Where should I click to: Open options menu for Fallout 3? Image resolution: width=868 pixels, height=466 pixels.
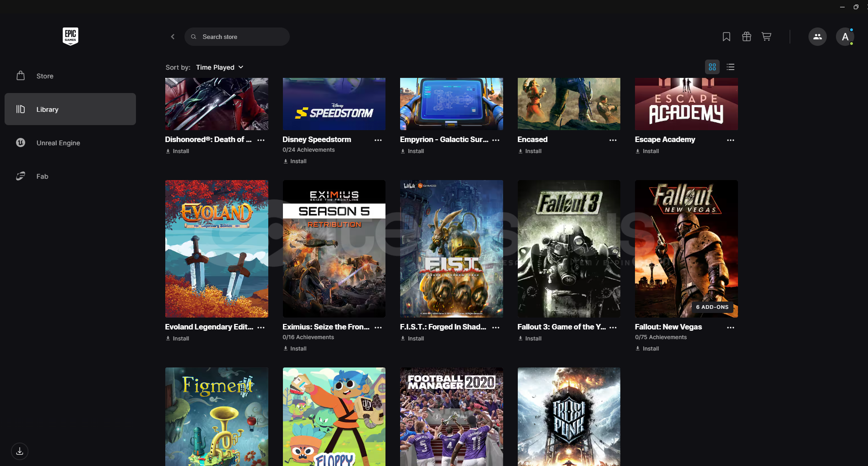(x=613, y=328)
